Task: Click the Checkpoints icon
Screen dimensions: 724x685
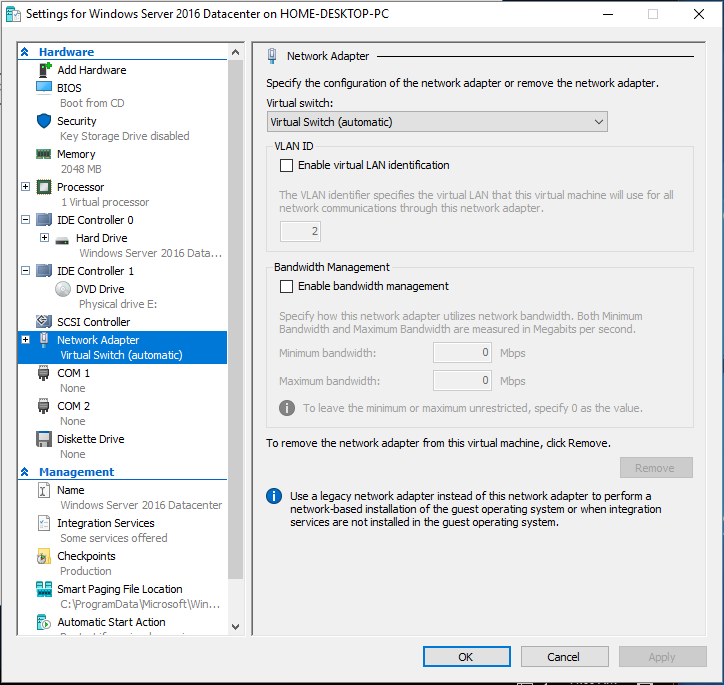Action: tap(44, 556)
